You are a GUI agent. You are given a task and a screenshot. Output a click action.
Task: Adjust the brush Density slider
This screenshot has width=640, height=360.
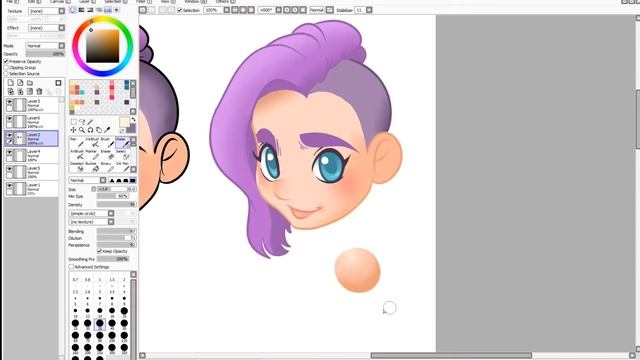pyautogui.click(x=116, y=204)
